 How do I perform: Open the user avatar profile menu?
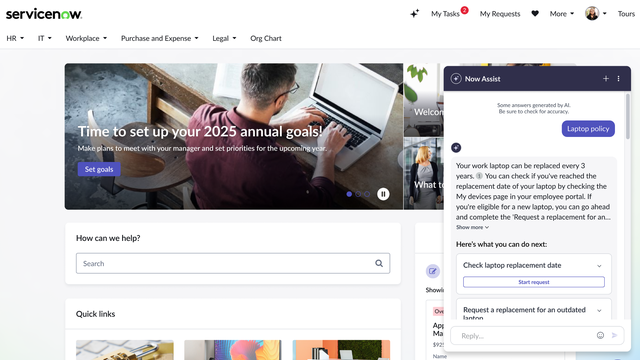coord(595,13)
